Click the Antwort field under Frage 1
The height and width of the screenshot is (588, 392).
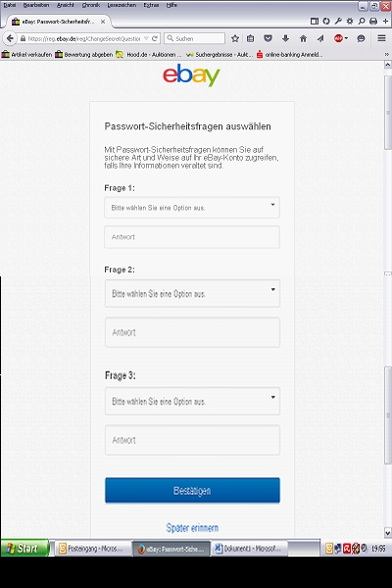192,236
